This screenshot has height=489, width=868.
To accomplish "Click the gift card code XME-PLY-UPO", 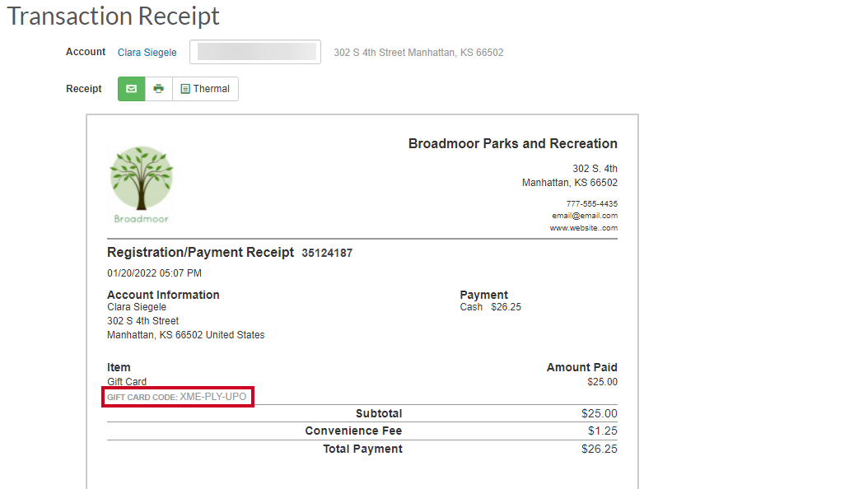I will click(x=213, y=397).
